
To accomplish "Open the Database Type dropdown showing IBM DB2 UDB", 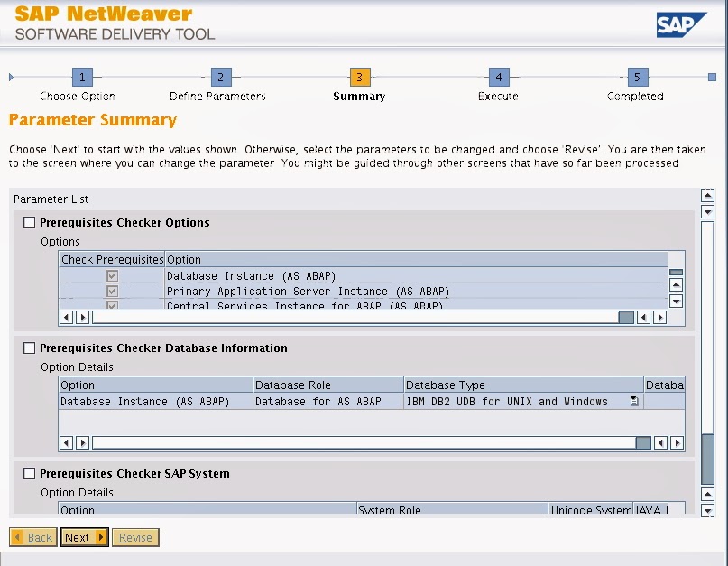I will pyautogui.click(x=635, y=401).
